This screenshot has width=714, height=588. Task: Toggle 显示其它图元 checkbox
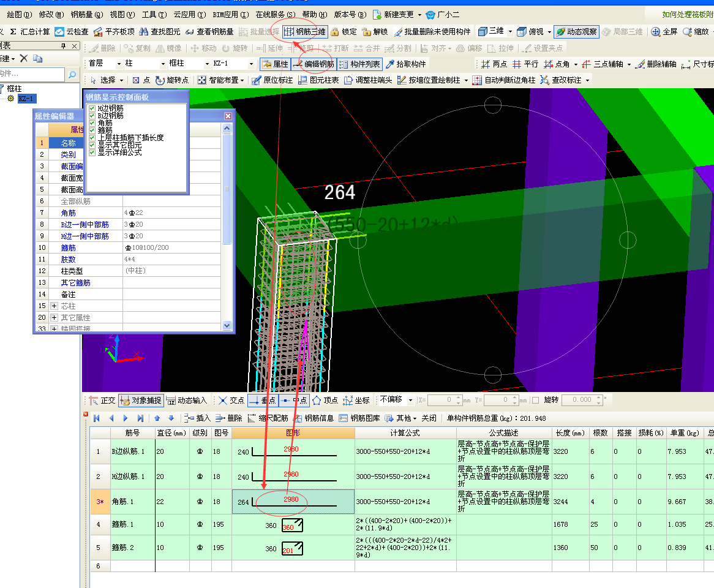pos(92,145)
